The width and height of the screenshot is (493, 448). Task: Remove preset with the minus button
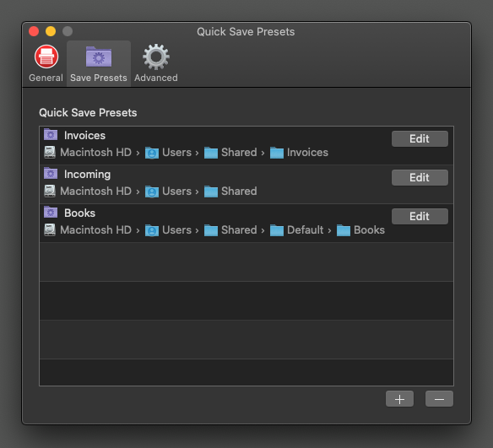(x=439, y=399)
